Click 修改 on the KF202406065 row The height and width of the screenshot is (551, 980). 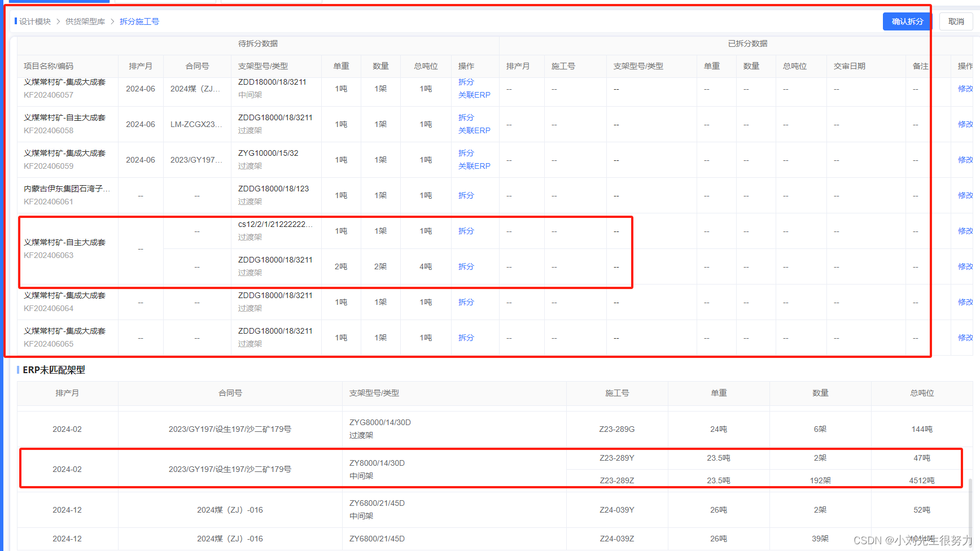(966, 337)
